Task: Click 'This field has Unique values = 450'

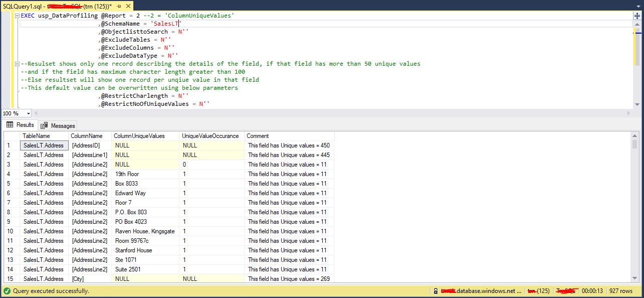Action: 289,145
